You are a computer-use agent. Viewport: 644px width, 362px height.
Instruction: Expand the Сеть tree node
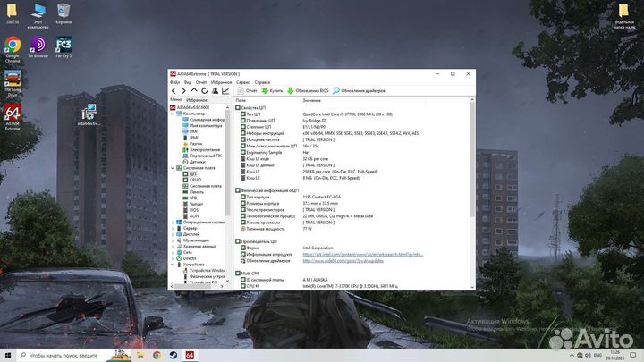[173, 252]
